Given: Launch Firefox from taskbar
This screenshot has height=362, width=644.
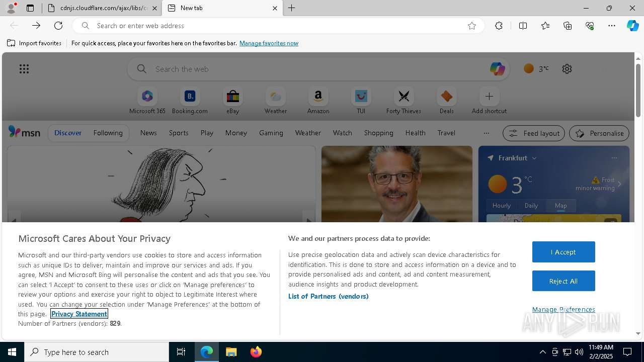Looking at the screenshot, I should (256, 352).
